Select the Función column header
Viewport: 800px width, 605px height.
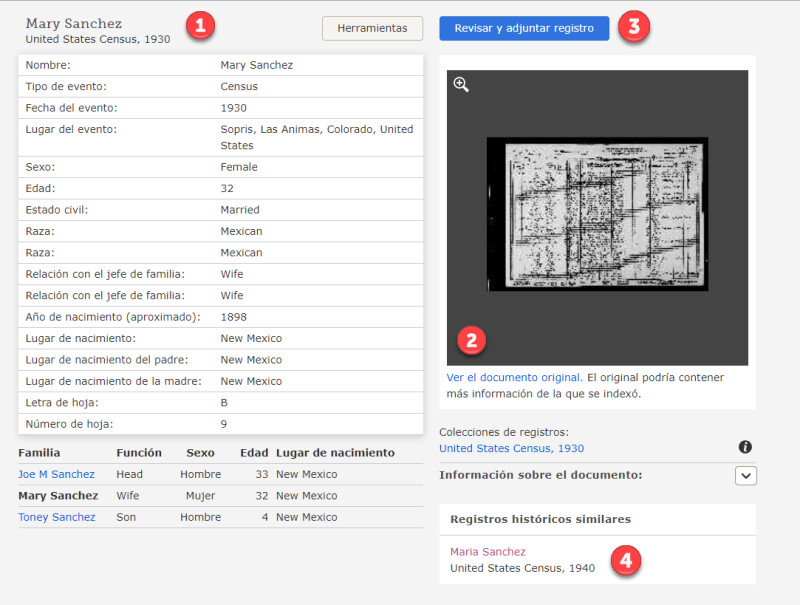pyautogui.click(x=139, y=452)
